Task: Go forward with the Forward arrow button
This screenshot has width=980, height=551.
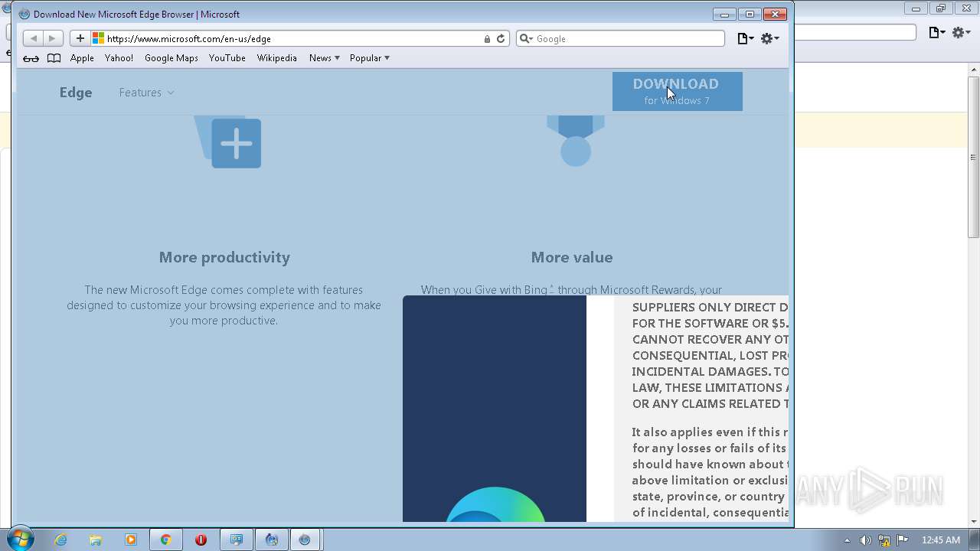Action: (53, 38)
